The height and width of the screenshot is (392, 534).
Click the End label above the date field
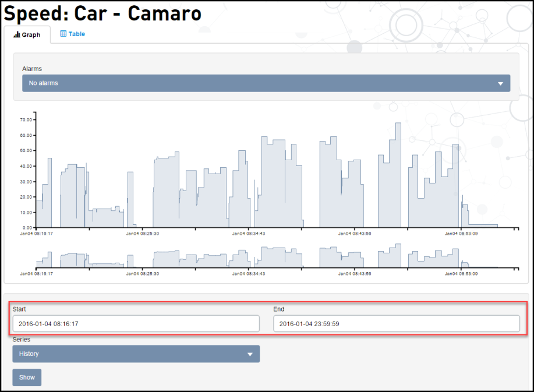[x=278, y=309]
